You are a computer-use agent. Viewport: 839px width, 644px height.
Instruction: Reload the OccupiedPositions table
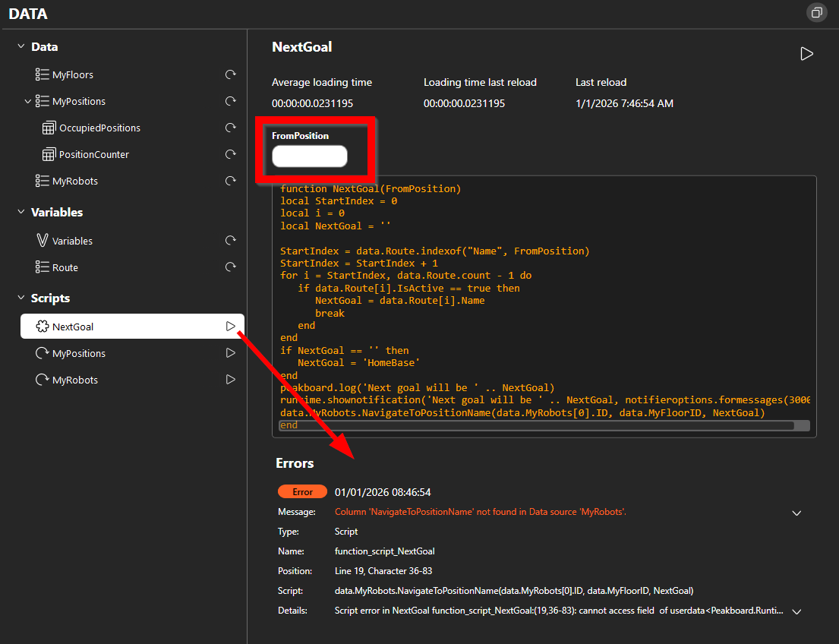[x=230, y=128]
